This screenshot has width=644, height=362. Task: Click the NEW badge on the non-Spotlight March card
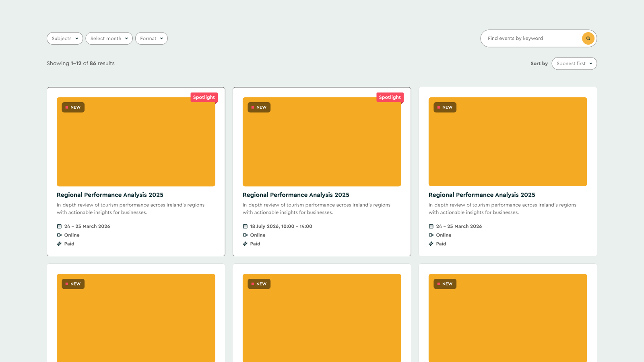coord(445,107)
